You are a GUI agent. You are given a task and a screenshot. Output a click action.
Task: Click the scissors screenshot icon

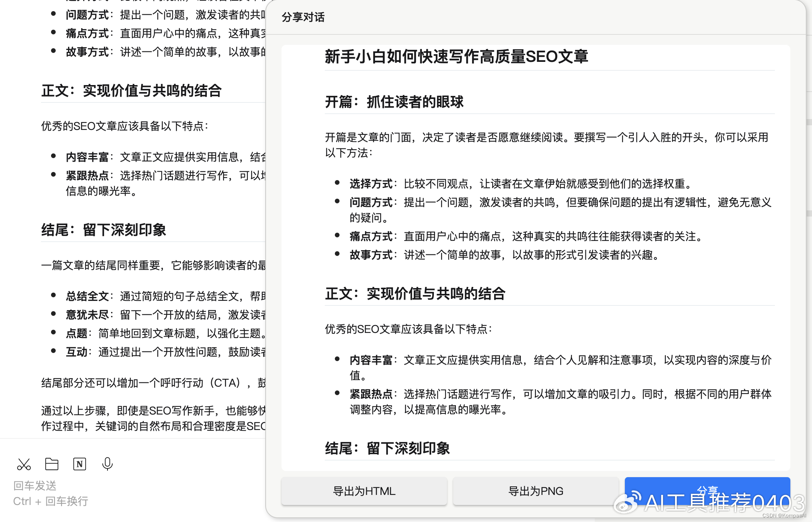[24, 464]
